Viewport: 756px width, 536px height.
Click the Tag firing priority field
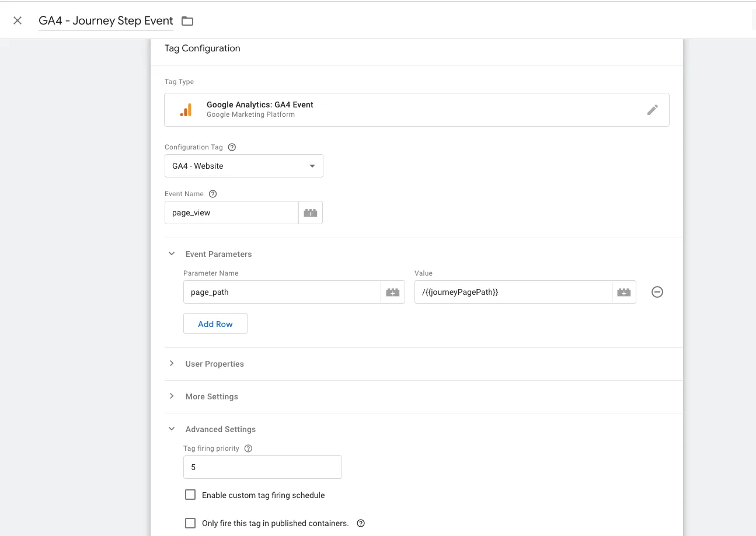pos(263,467)
